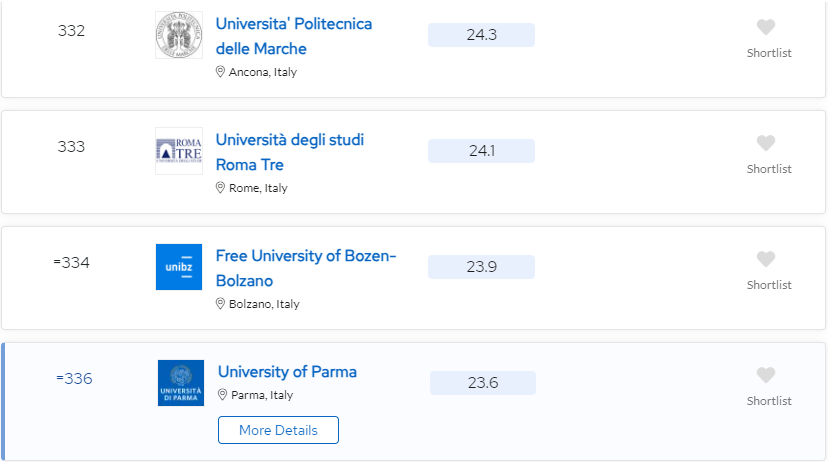The width and height of the screenshot is (828, 462).
Task: Click the Bolzano, Italy location pin
Action: point(220,304)
